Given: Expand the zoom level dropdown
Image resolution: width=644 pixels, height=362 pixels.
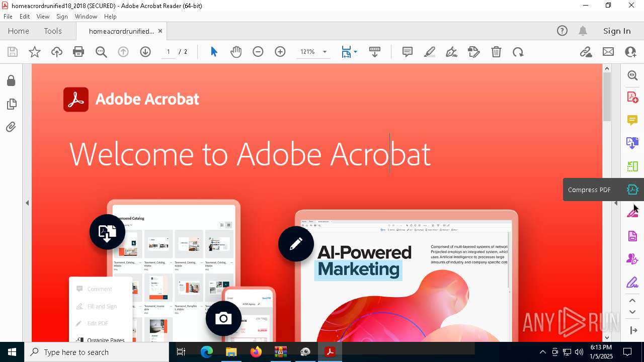Looking at the screenshot, I should click(325, 52).
